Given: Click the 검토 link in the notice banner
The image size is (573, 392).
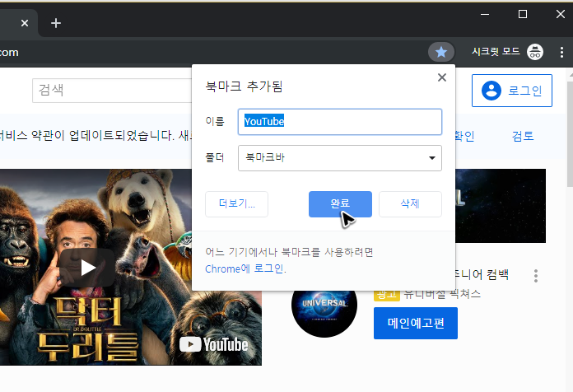Looking at the screenshot, I should pyautogui.click(x=523, y=136).
